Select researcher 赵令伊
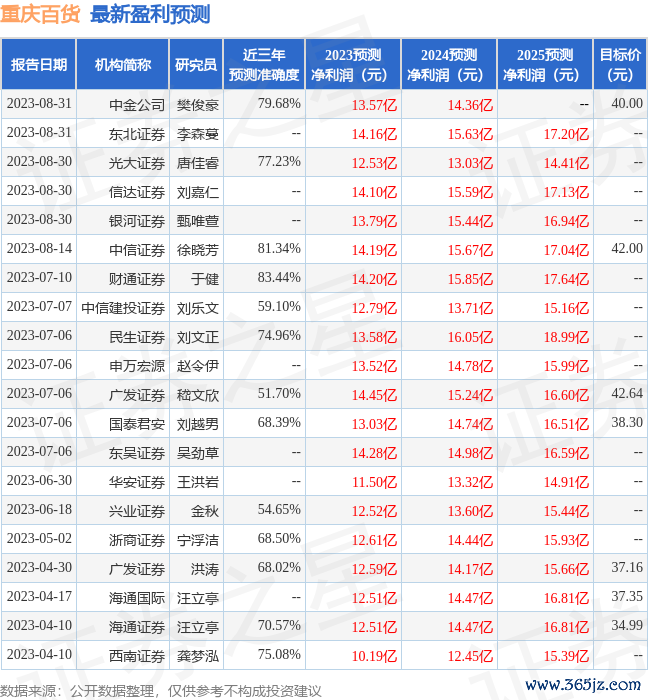Image resolution: width=648 pixels, height=700 pixels. click(198, 367)
